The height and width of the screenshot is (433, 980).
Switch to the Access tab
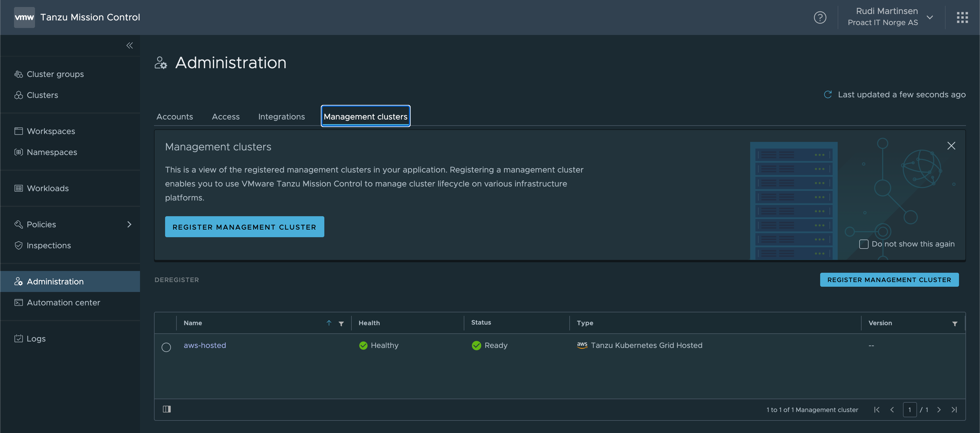point(225,117)
